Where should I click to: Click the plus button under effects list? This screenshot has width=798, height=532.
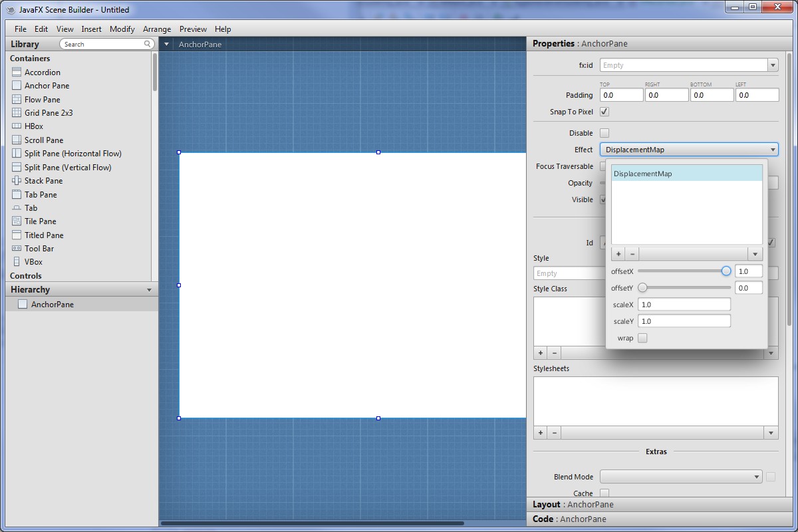[x=618, y=254]
